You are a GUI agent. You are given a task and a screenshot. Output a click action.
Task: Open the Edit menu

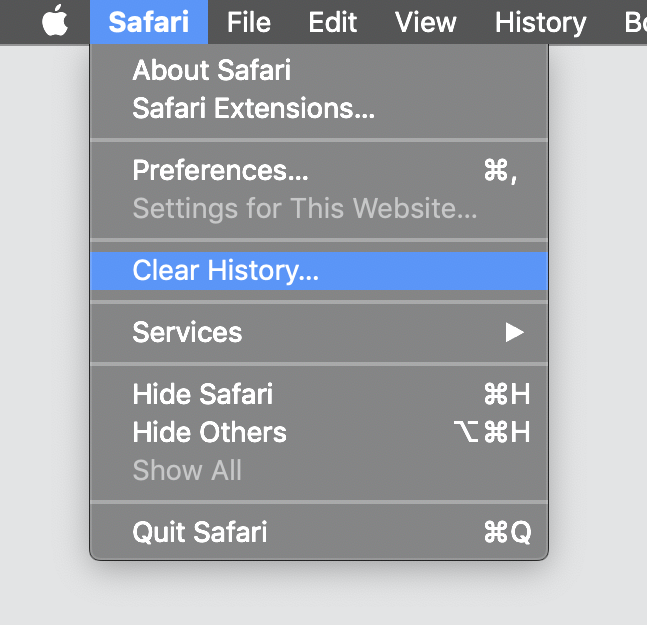pos(333,22)
